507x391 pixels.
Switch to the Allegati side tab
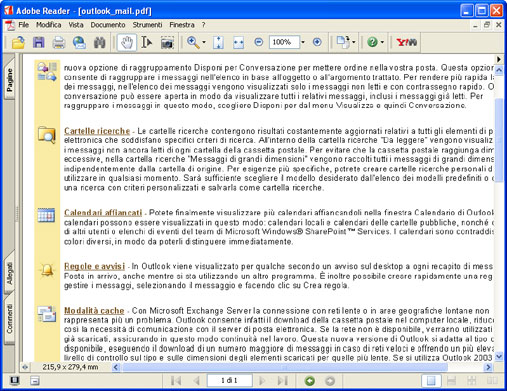[x=9, y=273]
